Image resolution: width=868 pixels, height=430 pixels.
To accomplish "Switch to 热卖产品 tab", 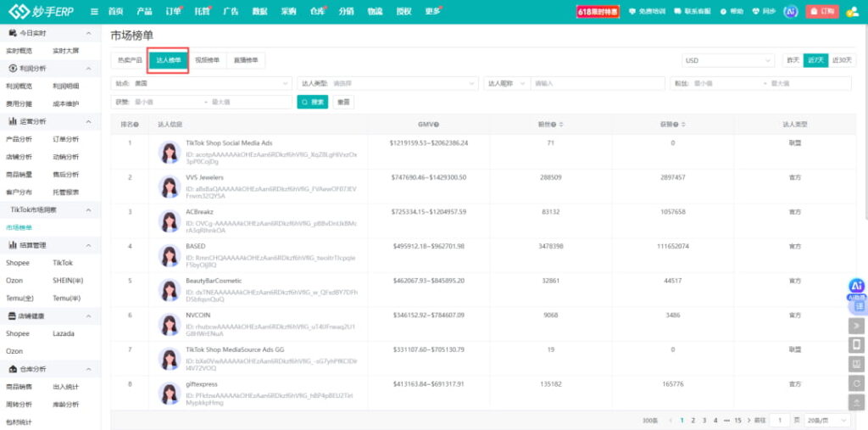I will (130, 60).
